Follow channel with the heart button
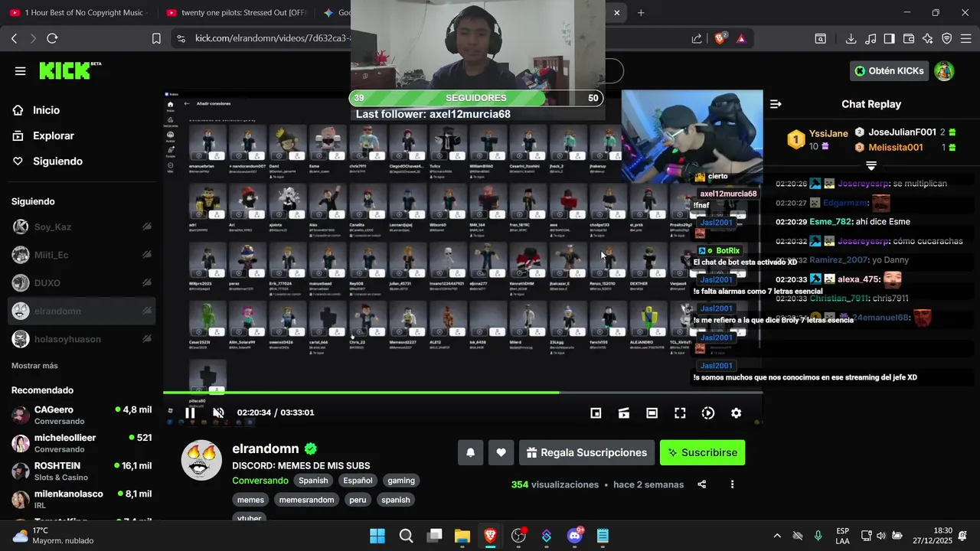This screenshot has width=980, height=551. [x=501, y=452]
